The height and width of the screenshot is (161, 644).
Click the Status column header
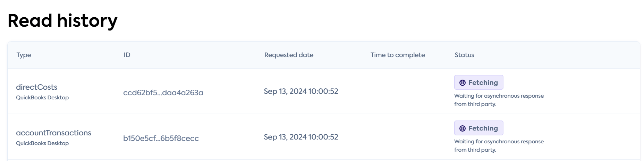464,55
